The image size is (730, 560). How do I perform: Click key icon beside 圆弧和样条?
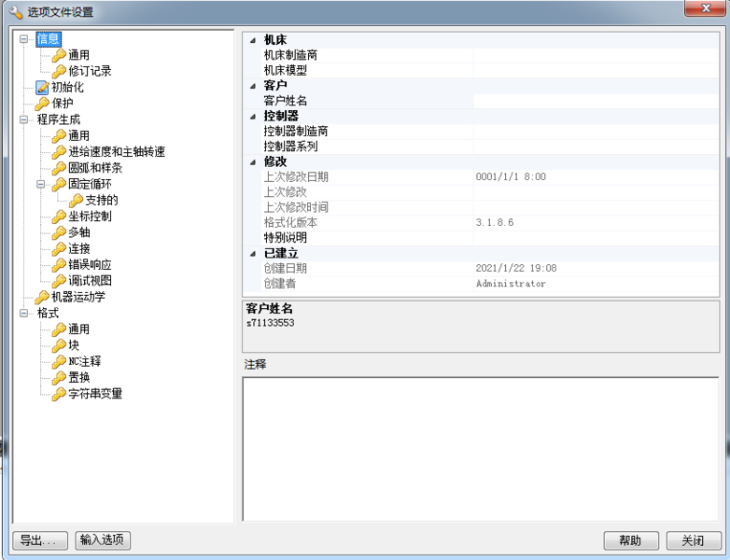pyautogui.click(x=59, y=168)
